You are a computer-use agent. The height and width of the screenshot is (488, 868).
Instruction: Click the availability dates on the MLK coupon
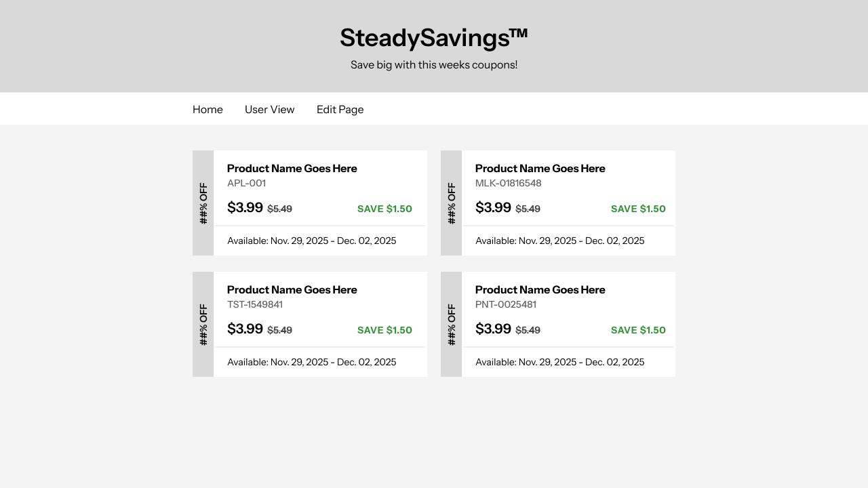560,241
